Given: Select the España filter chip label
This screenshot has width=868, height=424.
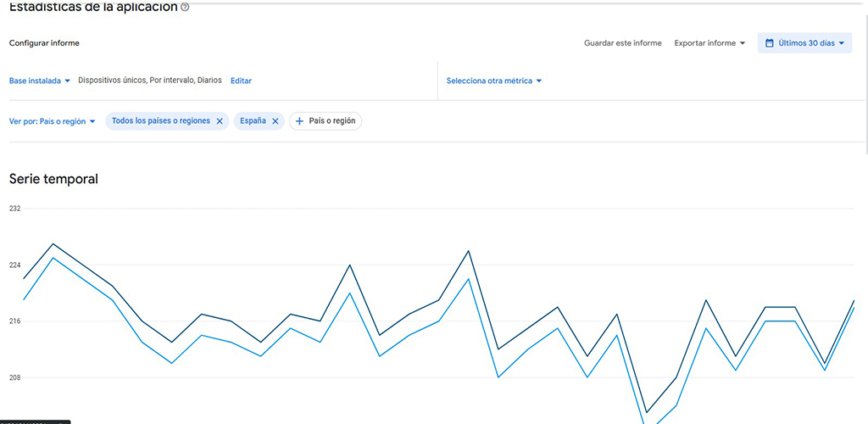Looking at the screenshot, I should (x=253, y=120).
